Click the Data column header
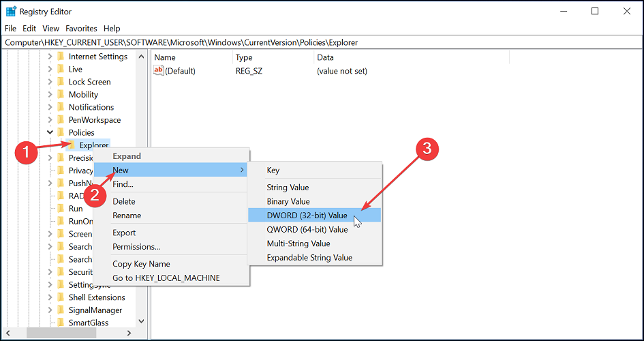 click(x=411, y=57)
